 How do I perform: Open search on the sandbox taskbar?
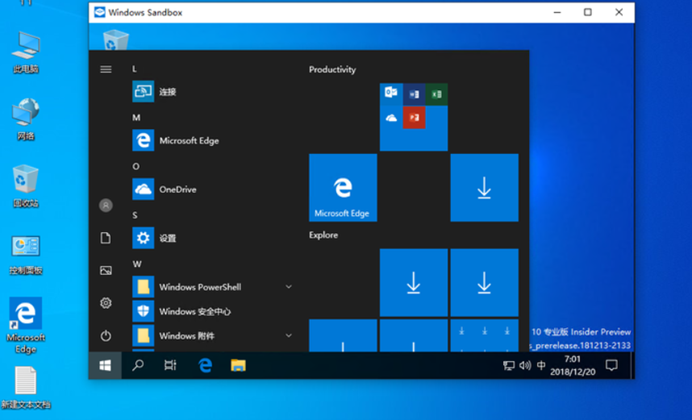pyautogui.click(x=138, y=365)
